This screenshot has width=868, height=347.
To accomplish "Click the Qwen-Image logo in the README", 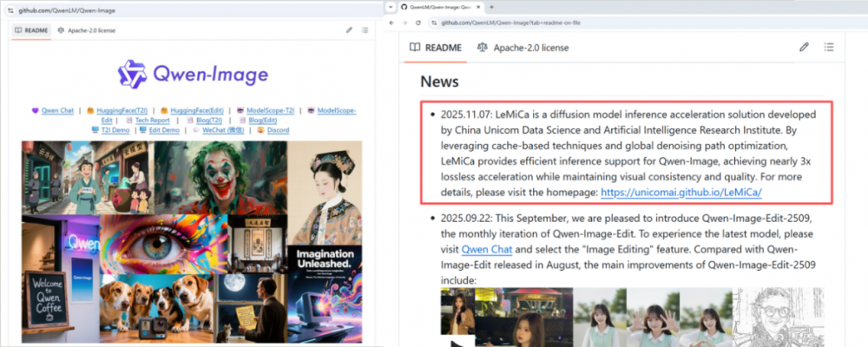I will [193, 75].
